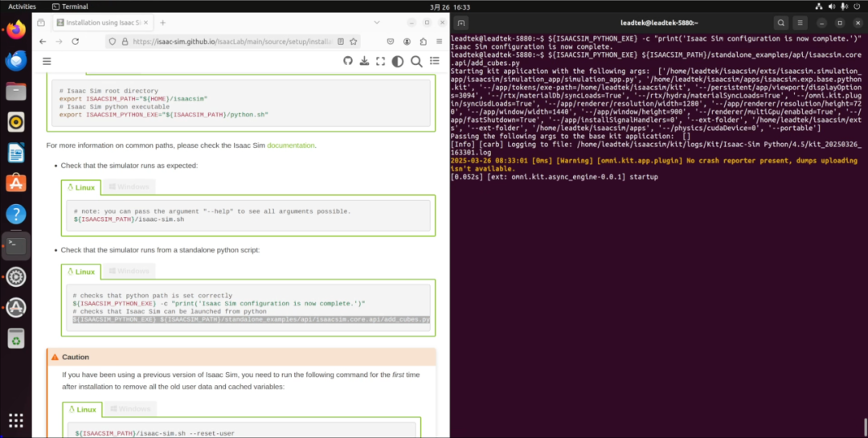Open the network status tray icon
The image size is (868, 438).
[819, 6]
